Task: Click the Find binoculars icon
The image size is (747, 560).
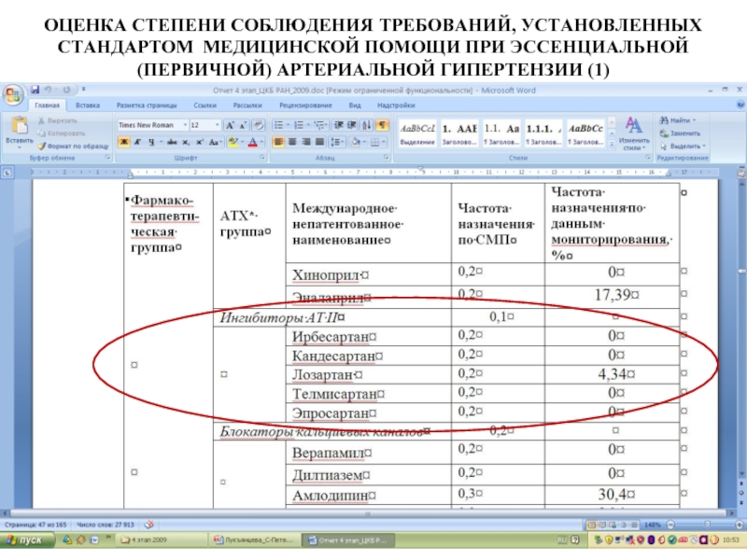Action: 664,120
